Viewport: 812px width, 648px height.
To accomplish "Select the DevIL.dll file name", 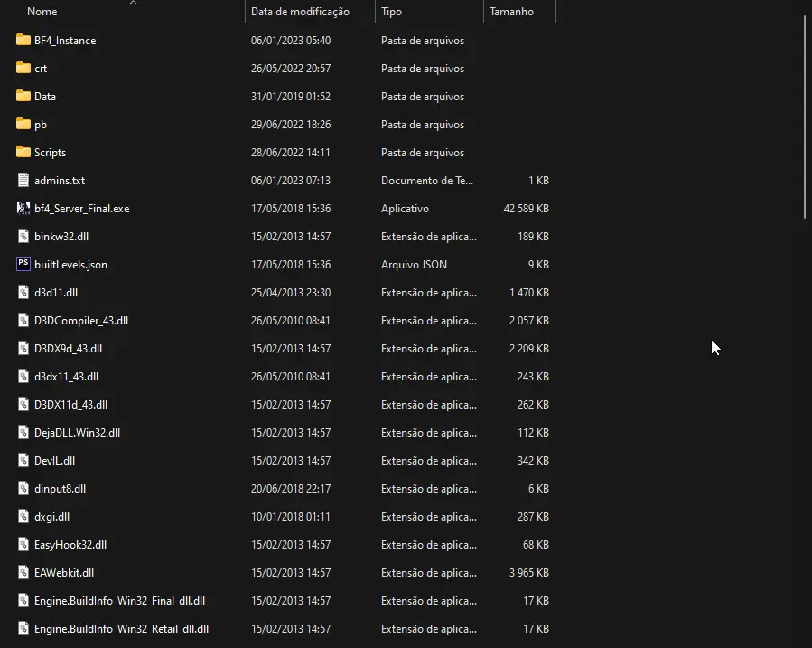I will [54, 460].
